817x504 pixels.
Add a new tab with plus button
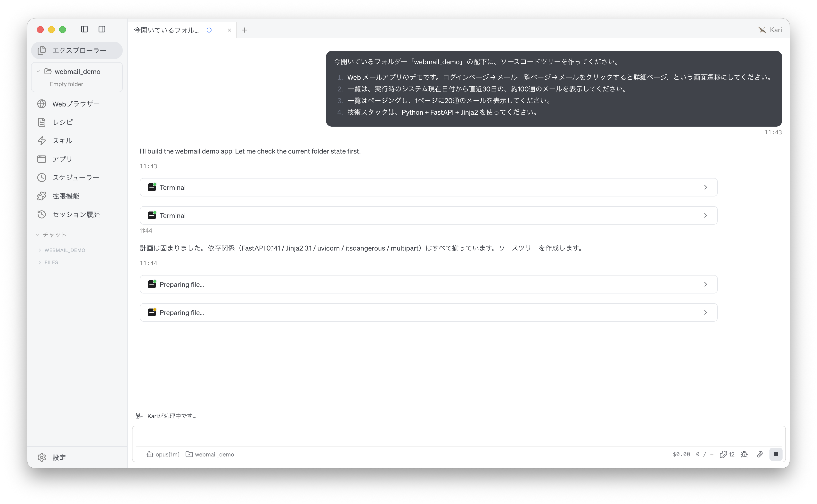click(x=244, y=30)
